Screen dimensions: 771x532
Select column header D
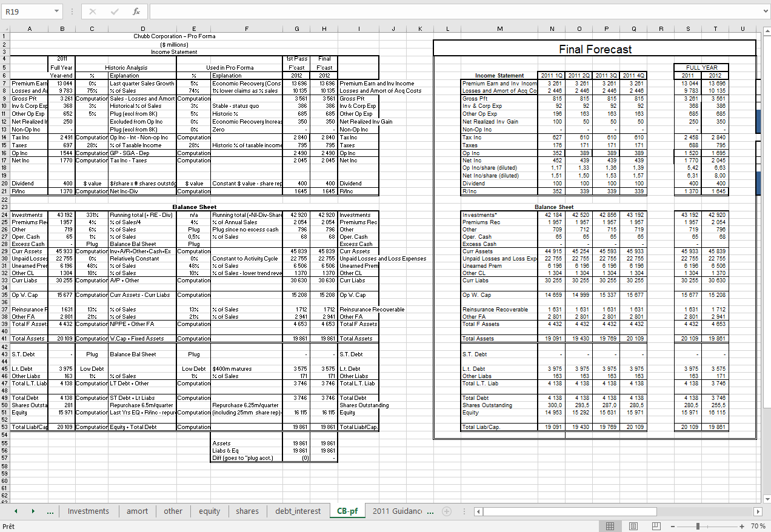tap(142, 28)
